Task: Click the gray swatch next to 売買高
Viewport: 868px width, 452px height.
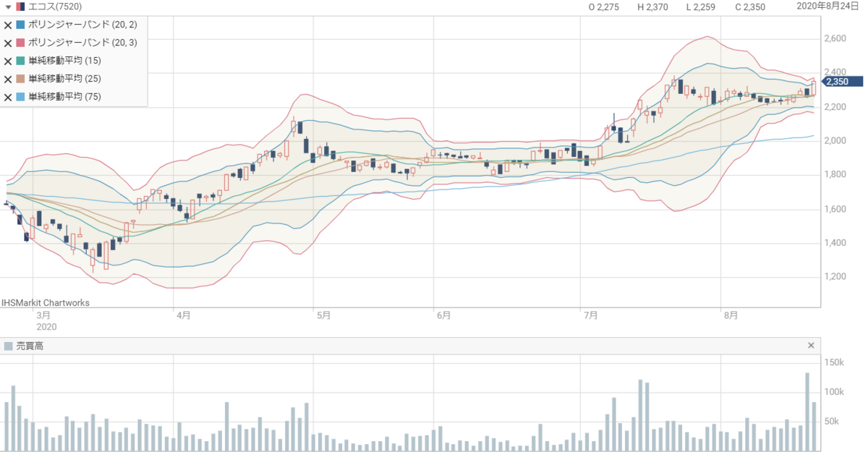Action: click(8, 346)
